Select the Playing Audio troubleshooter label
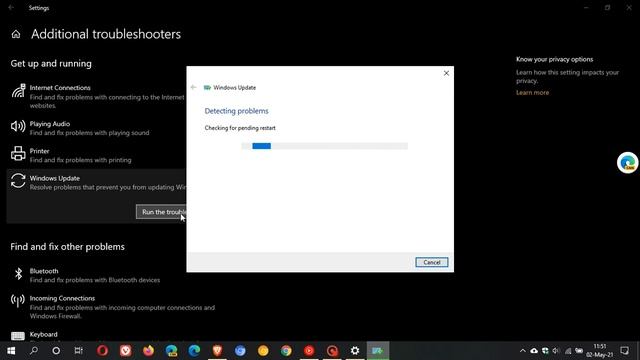This screenshot has height=360, width=640. tap(50, 124)
